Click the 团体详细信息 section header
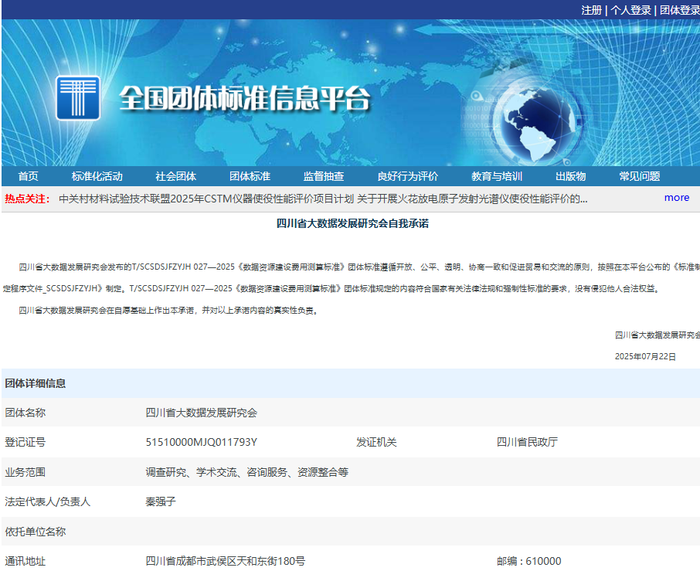This screenshot has width=700, height=588. [36, 383]
